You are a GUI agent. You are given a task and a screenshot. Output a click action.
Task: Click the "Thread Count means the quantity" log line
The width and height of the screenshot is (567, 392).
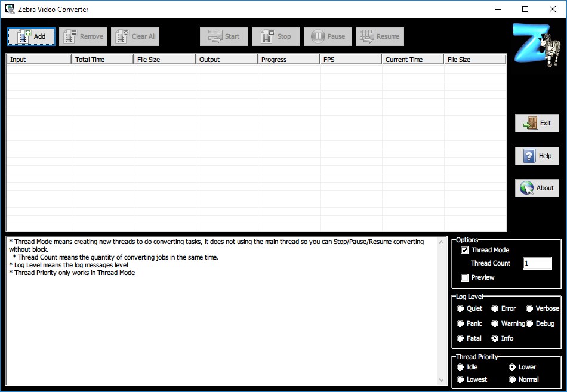pyautogui.click(x=116, y=258)
